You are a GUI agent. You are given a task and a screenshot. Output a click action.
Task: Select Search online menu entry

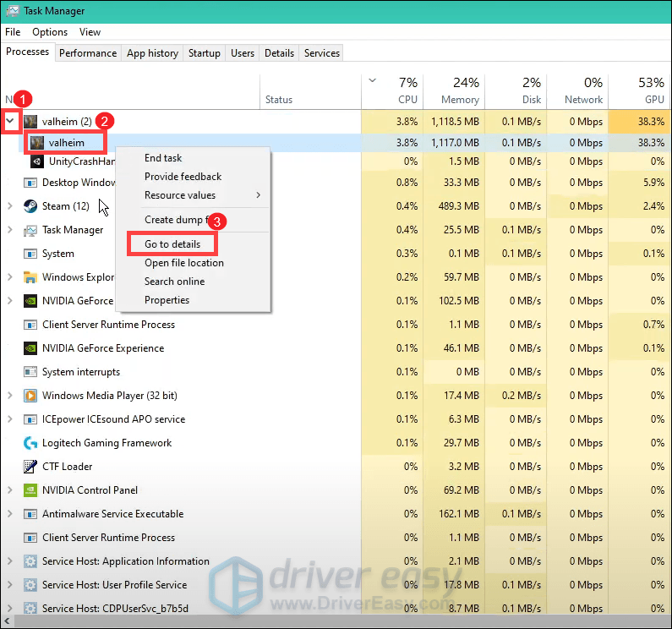point(193,282)
